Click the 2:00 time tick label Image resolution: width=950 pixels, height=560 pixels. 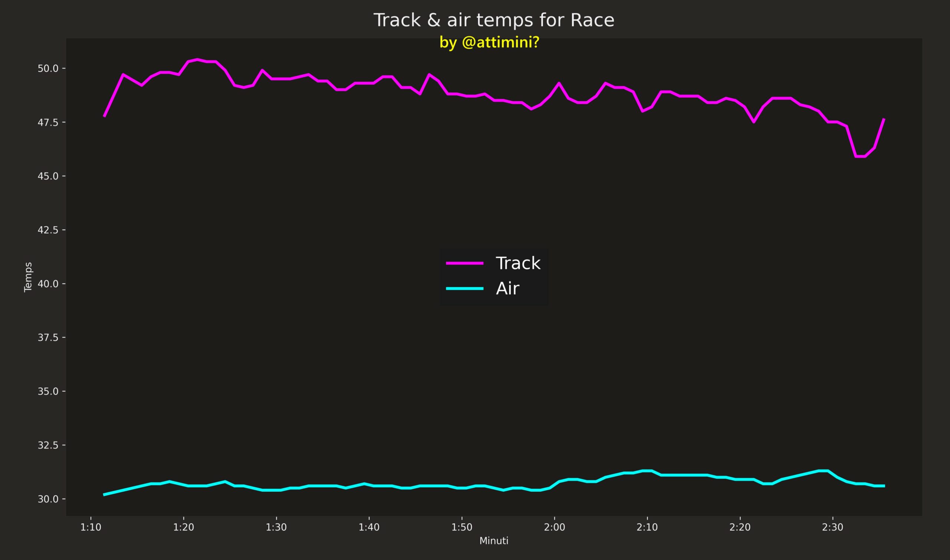pyautogui.click(x=554, y=527)
